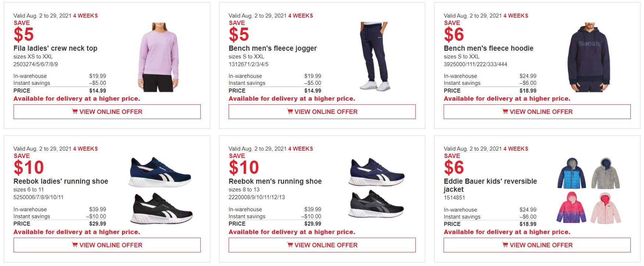
Task: Click cart icon in Reebok ladies' shoe offer button
Action: click(75, 245)
